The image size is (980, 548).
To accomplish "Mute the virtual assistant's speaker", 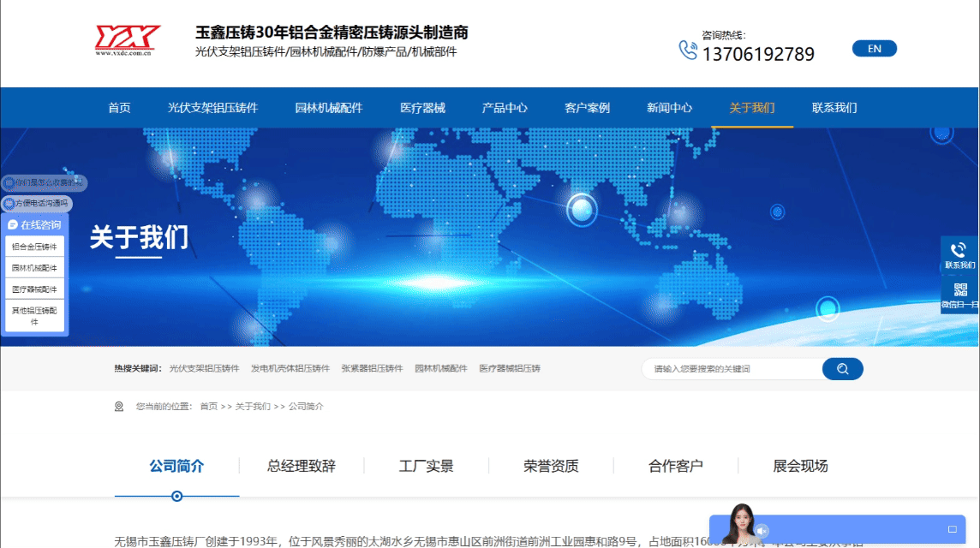I will (762, 530).
